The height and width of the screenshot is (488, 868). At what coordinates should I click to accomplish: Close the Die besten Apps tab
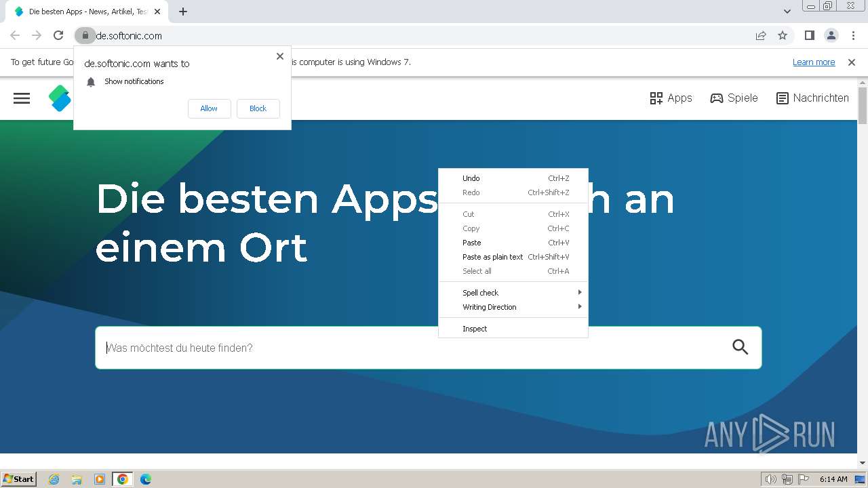(157, 12)
